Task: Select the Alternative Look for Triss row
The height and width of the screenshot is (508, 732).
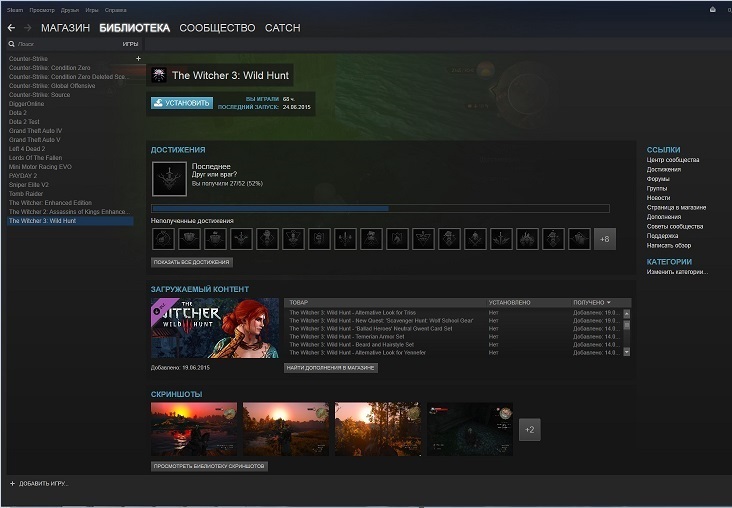Action: [453, 313]
